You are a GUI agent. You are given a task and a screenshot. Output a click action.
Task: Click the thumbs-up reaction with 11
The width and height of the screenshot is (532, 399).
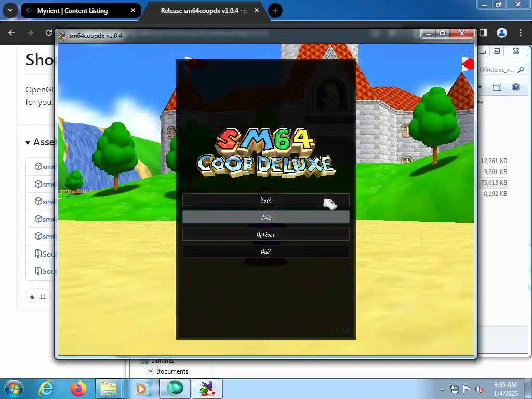tap(37, 296)
